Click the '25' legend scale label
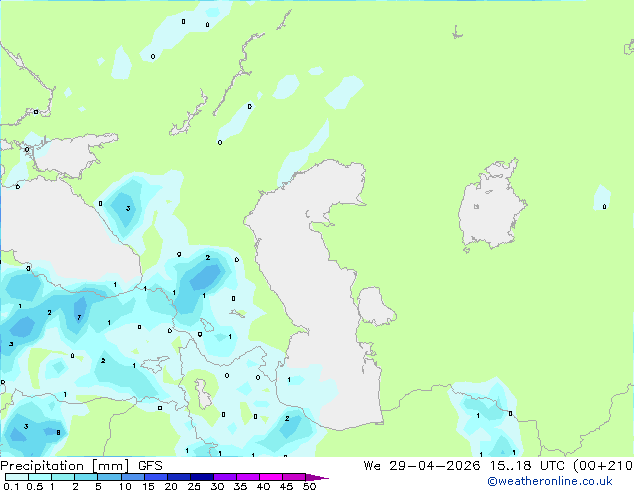Viewport: 634px width, 490px height. (x=194, y=486)
